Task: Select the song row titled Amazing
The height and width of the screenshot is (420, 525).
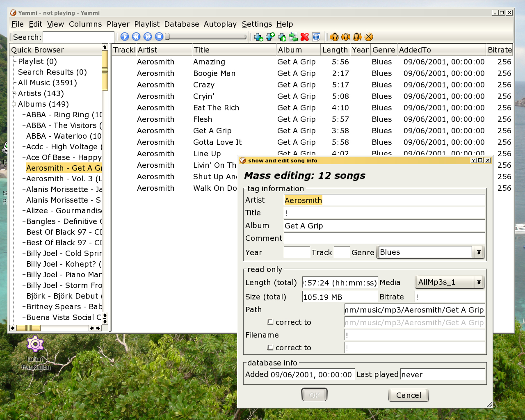Action: point(312,62)
